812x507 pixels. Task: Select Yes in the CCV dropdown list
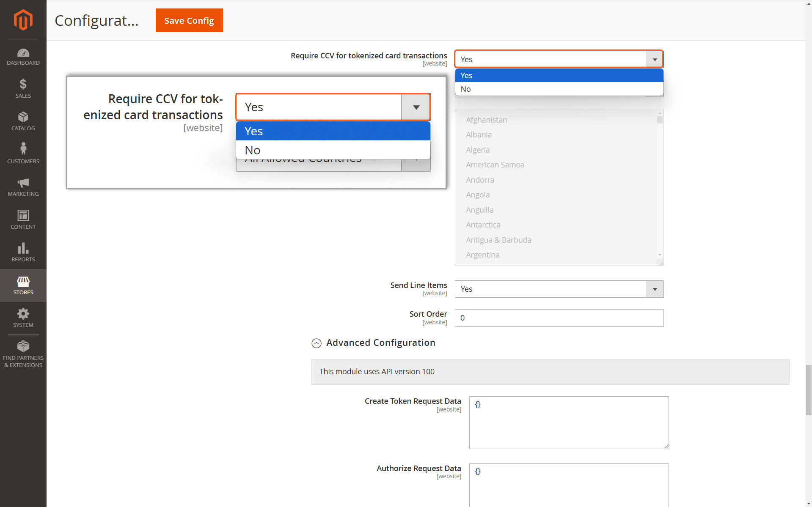[559, 75]
